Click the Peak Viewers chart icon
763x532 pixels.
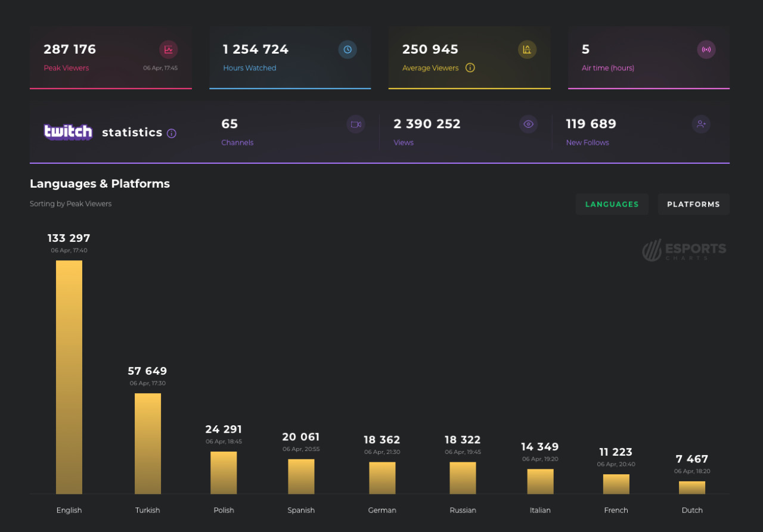pos(169,49)
